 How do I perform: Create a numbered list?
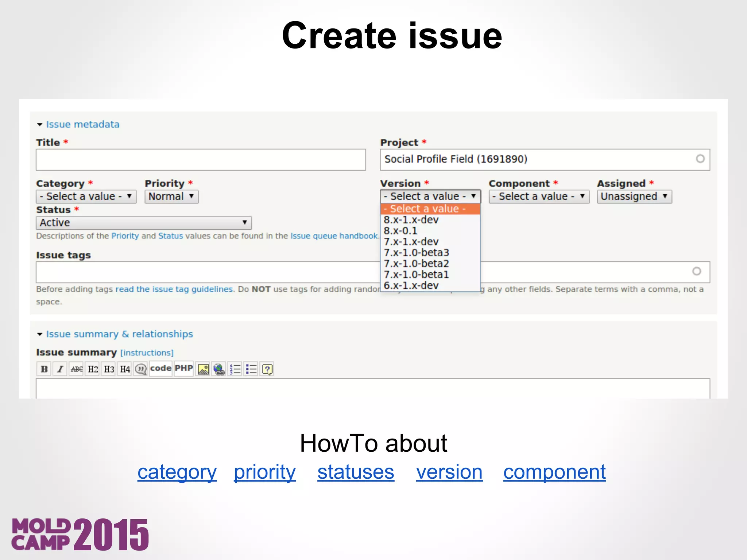point(235,369)
